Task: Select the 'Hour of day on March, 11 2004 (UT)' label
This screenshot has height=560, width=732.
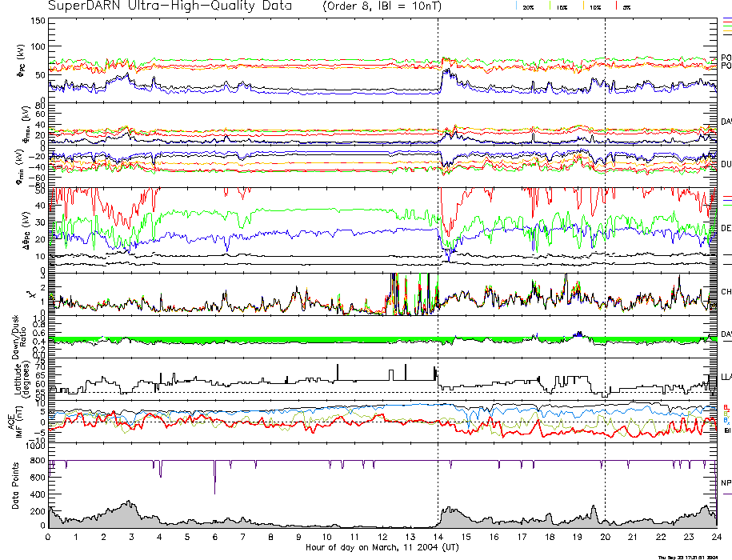Action: [382, 547]
